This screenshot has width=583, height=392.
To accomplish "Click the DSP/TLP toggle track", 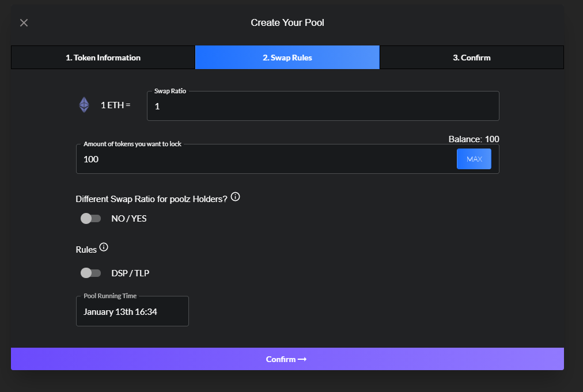I will (90, 273).
